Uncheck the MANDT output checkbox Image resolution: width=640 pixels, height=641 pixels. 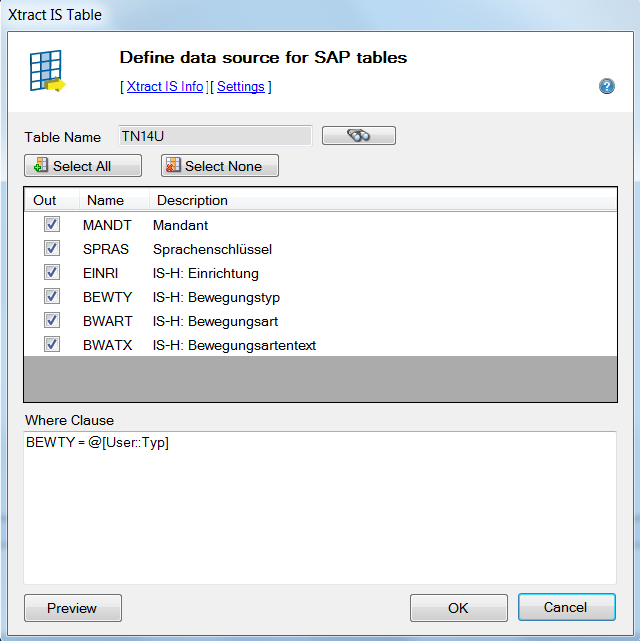click(x=52, y=224)
